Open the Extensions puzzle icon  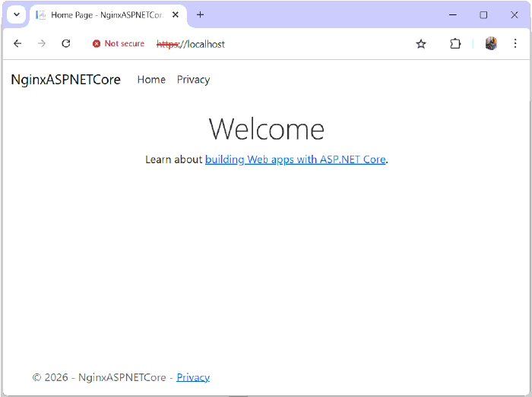(455, 44)
